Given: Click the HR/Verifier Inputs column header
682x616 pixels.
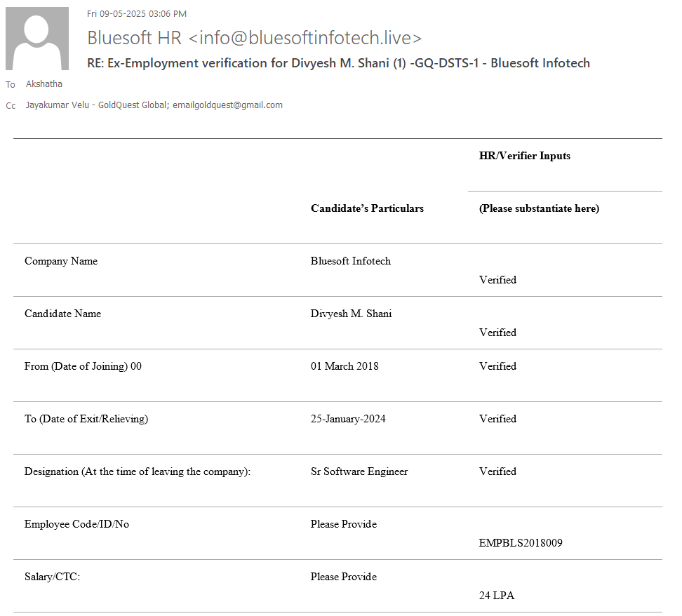Looking at the screenshot, I should [x=524, y=156].
